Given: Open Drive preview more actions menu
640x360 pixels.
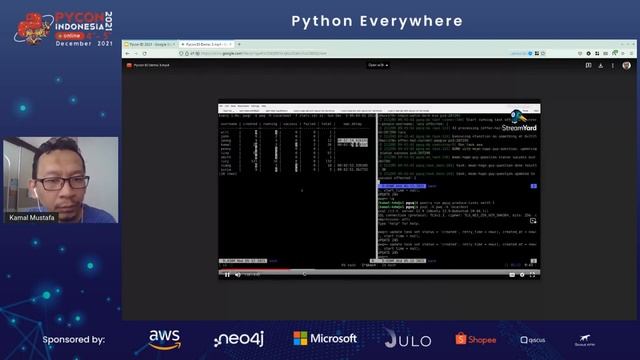Looking at the screenshot, I should tap(613, 65).
